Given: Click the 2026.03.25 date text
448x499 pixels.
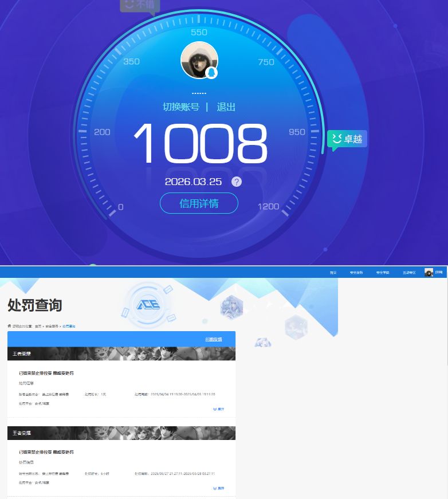Looking at the screenshot, I should pyautogui.click(x=193, y=182).
